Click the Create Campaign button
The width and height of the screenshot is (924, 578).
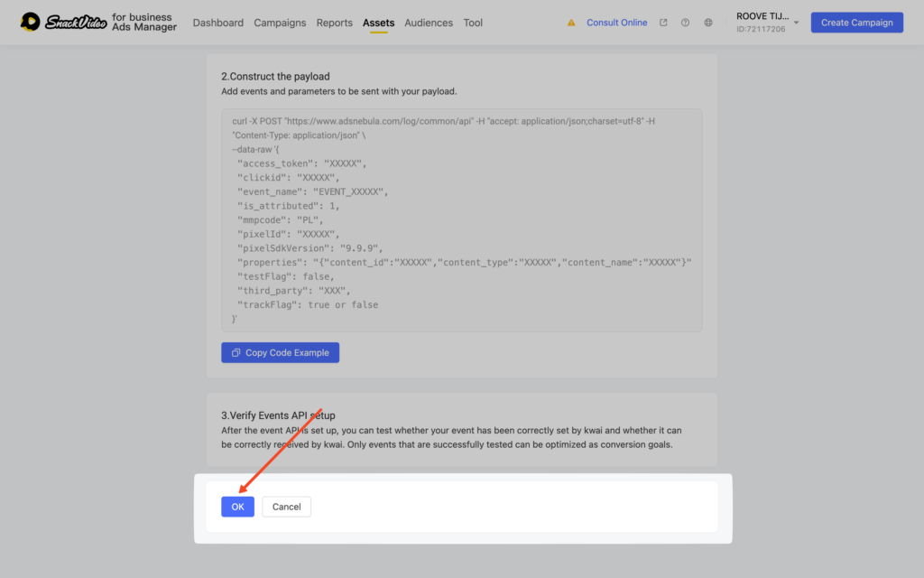(x=857, y=23)
